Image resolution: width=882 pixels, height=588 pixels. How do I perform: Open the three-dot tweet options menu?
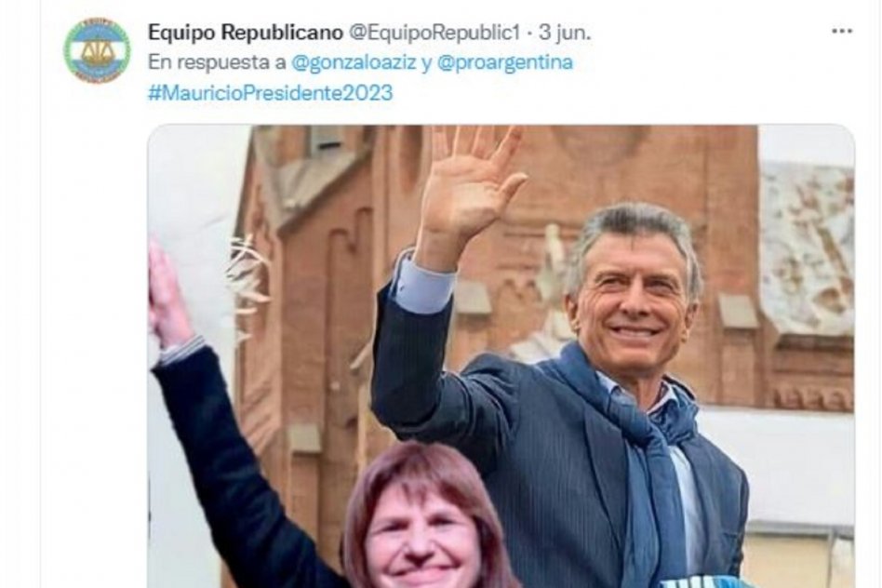coord(841,32)
